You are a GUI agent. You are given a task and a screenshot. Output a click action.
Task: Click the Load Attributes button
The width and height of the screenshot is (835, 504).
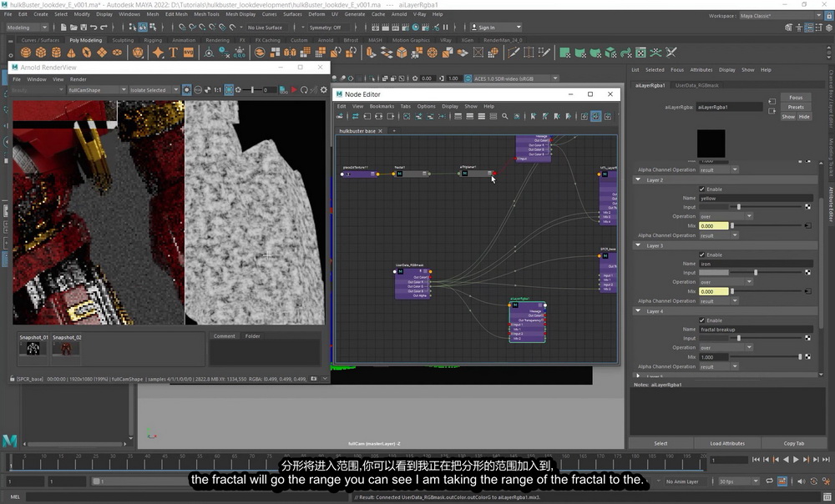pyautogui.click(x=727, y=443)
